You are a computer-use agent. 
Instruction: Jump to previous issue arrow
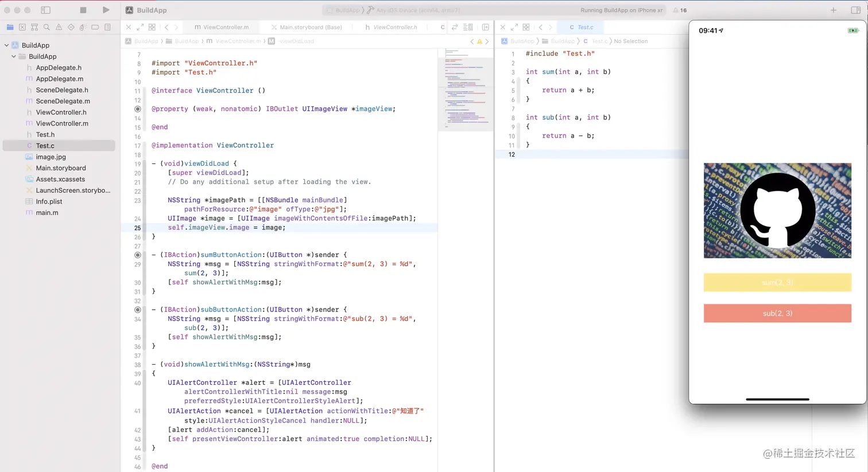472,41
